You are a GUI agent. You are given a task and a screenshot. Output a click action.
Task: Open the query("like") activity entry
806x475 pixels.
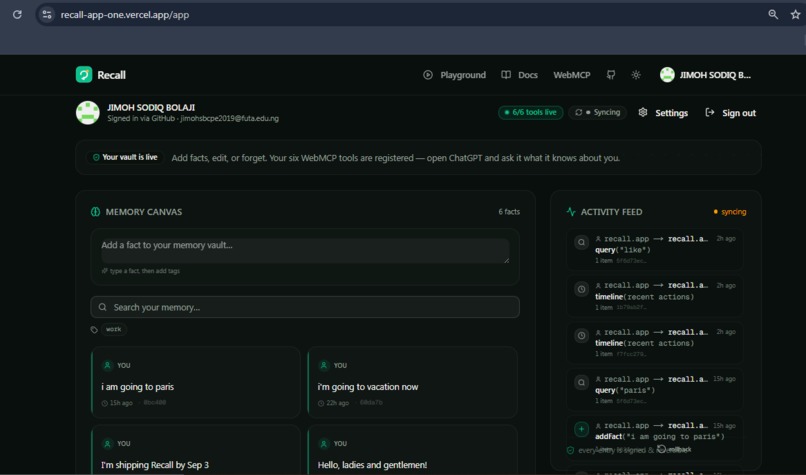pos(654,249)
